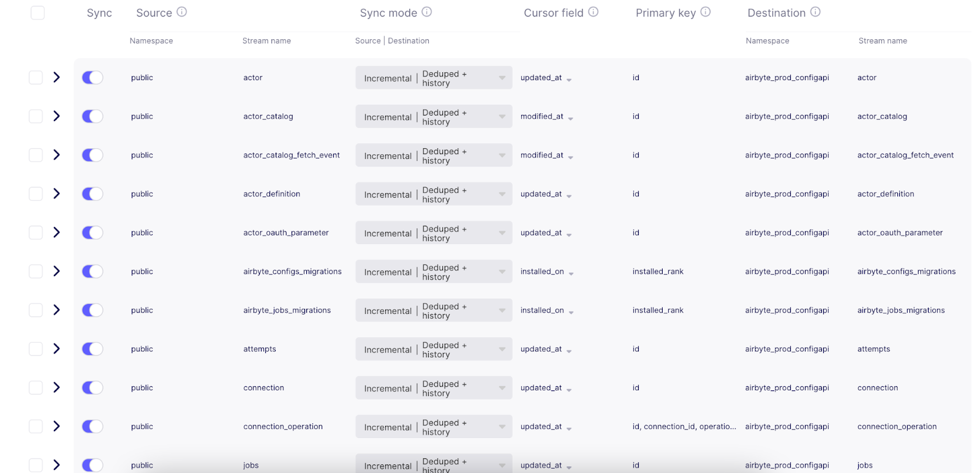This screenshot has width=980, height=473.
Task: Open the Primary key info icon
Action: (x=706, y=12)
